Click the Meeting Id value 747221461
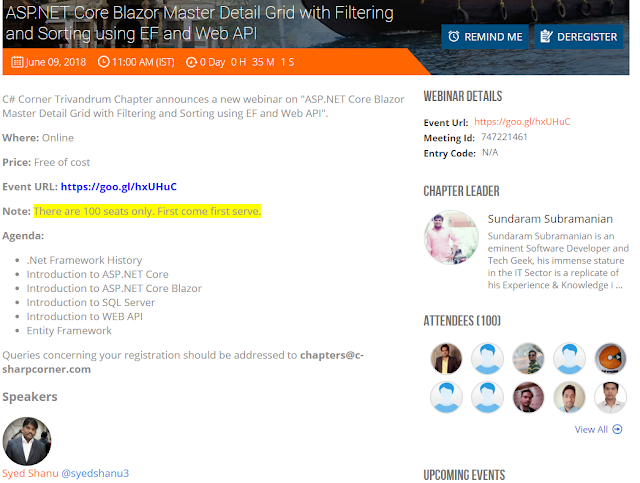The width and height of the screenshot is (640, 483). (x=504, y=137)
